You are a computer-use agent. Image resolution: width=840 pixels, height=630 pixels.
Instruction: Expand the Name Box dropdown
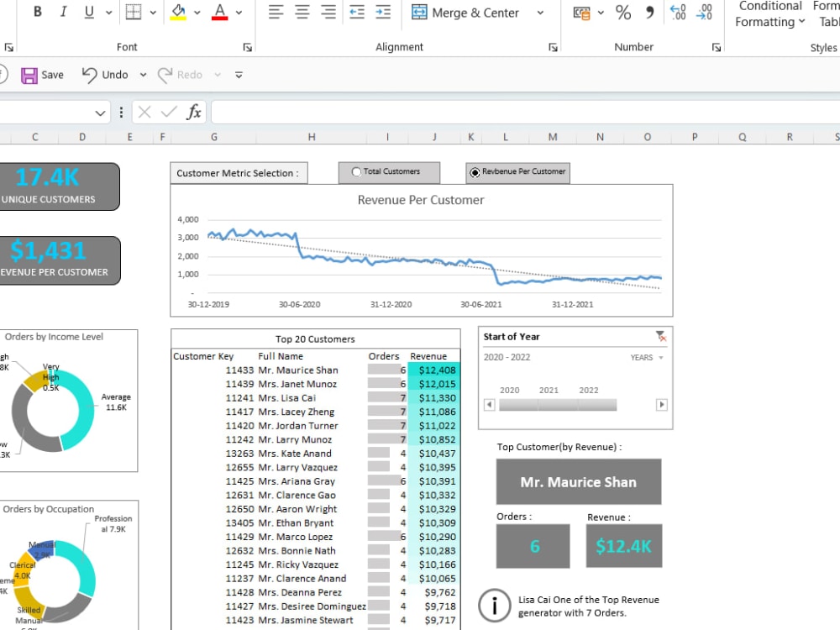(100, 113)
